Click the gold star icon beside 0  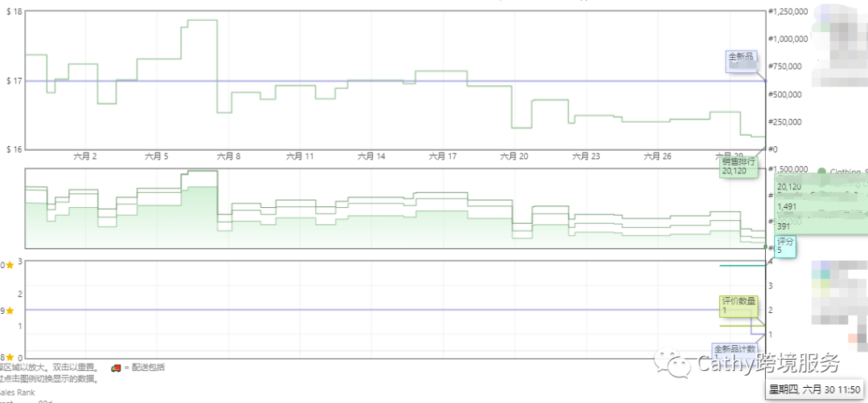(x=10, y=358)
